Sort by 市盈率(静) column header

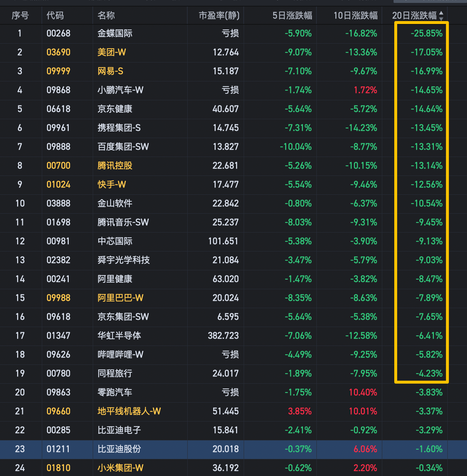click(x=219, y=16)
